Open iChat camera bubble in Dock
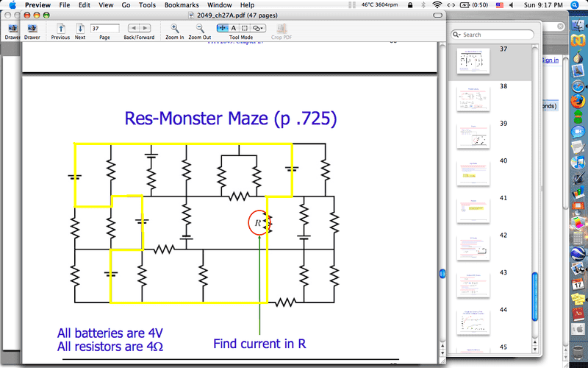Screen dimensions: 588x368 [578, 132]
